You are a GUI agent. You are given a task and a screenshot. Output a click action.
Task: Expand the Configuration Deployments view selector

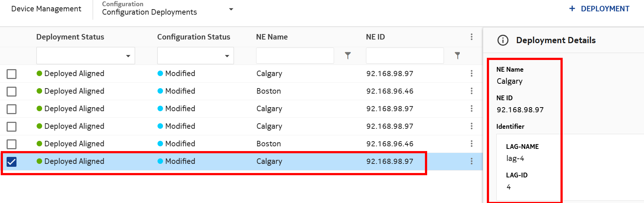click(x=231, y=9)
